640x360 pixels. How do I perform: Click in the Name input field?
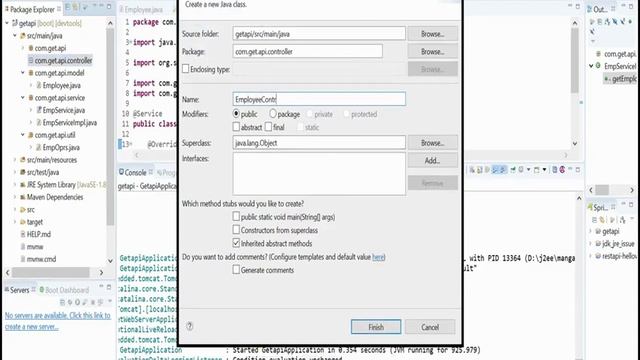click(x=319, y=99)
